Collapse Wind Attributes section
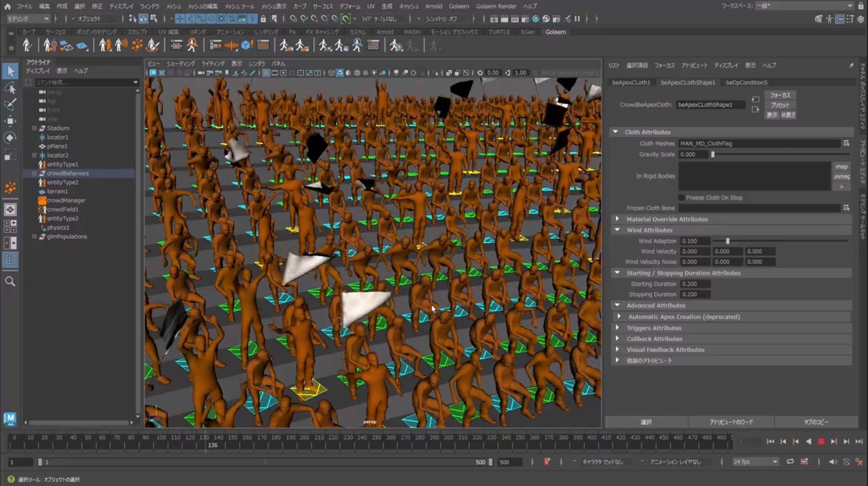This screenshot has width=868, height=486. click(x=617, y=230)
